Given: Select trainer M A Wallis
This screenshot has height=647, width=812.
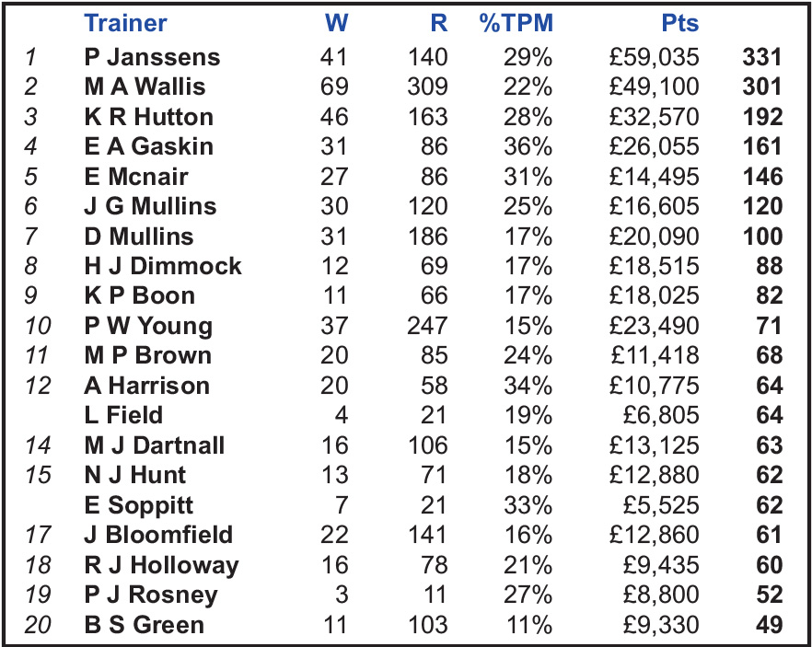Looking at the screenshot, I should tap(145, 87).
